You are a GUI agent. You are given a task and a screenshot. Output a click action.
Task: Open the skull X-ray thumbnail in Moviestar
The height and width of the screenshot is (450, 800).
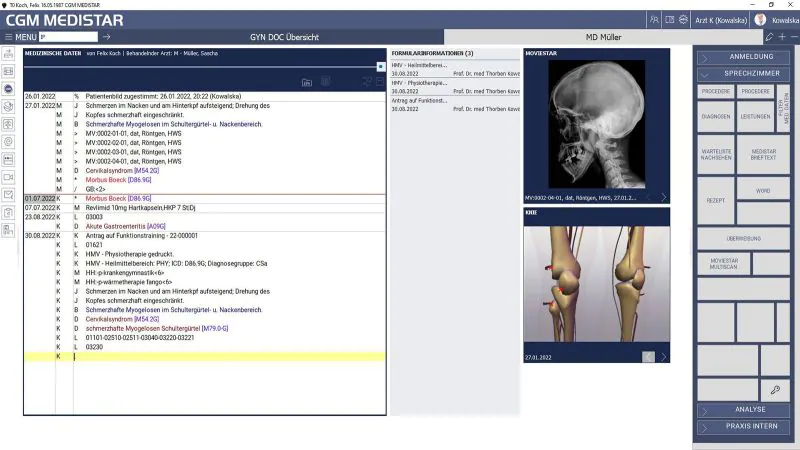pyautogui.click(x=596, y=124)
